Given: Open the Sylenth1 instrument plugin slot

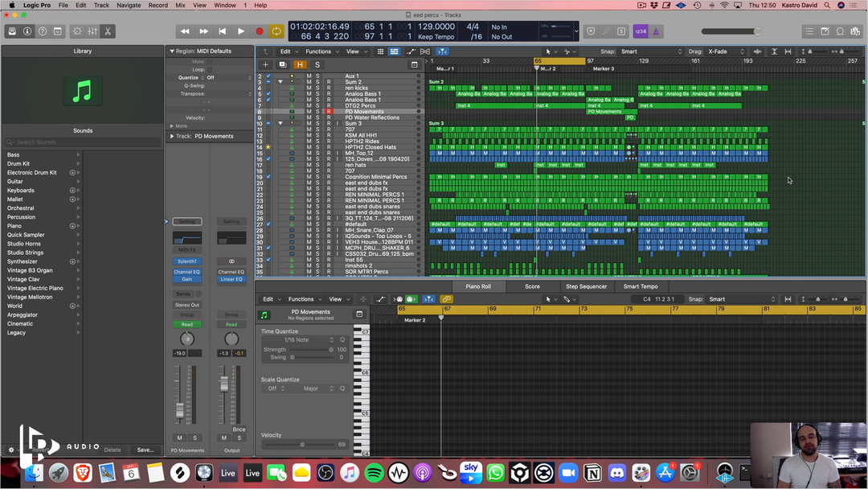Looking at the screenshot, I should coord(186,261).
